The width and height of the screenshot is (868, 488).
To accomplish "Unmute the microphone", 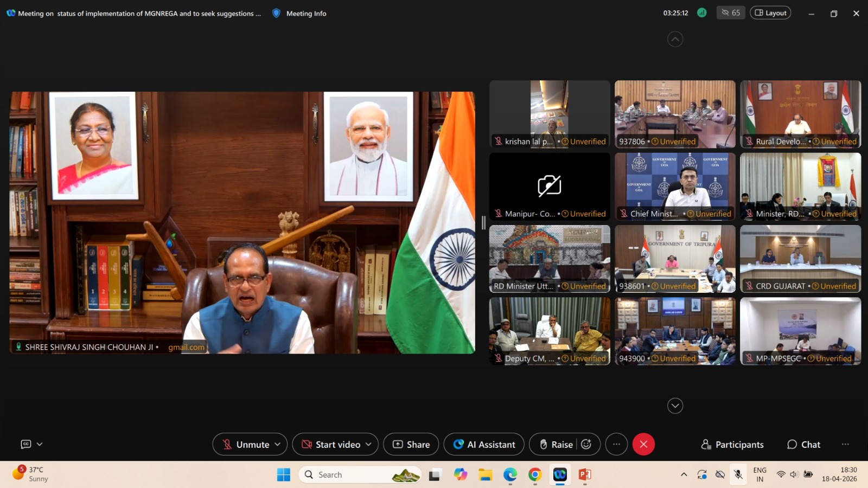I will tap(245, 444).
